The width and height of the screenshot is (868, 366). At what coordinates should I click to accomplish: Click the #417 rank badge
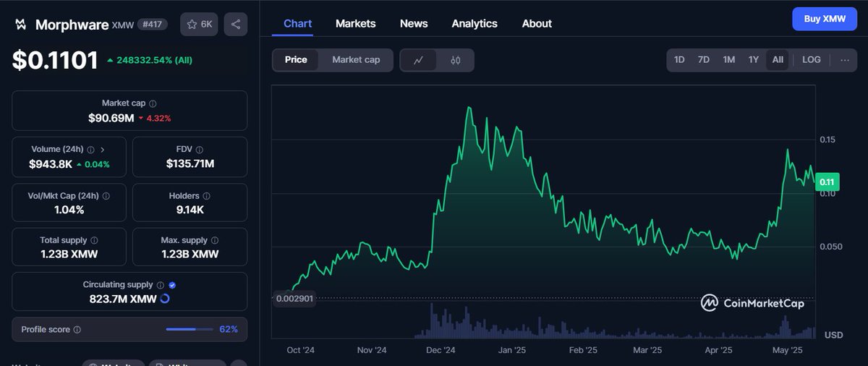(152, 25)
